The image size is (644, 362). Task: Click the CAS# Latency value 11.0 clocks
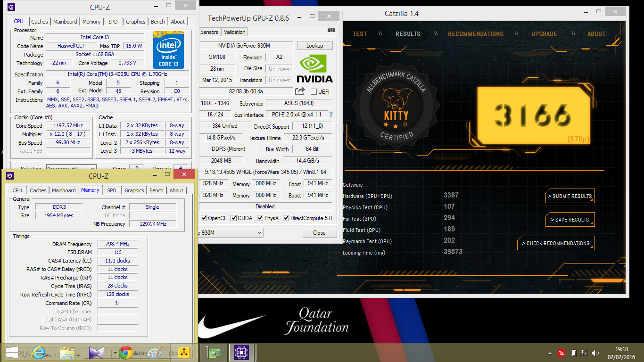[118, 261]
